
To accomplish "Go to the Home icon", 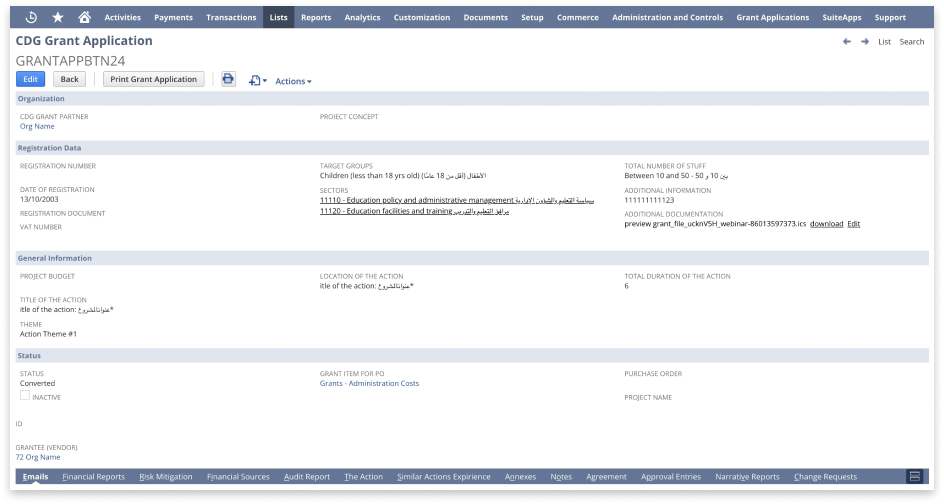I will point(84,17).
